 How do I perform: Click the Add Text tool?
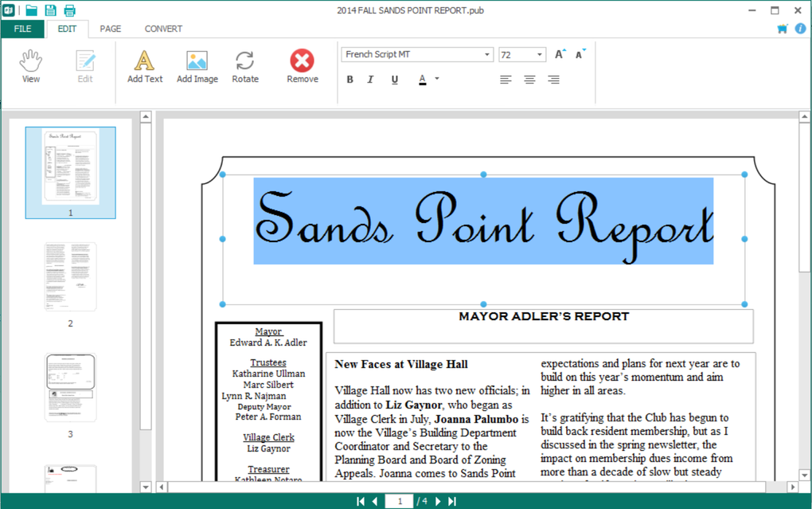pos(144,66)
